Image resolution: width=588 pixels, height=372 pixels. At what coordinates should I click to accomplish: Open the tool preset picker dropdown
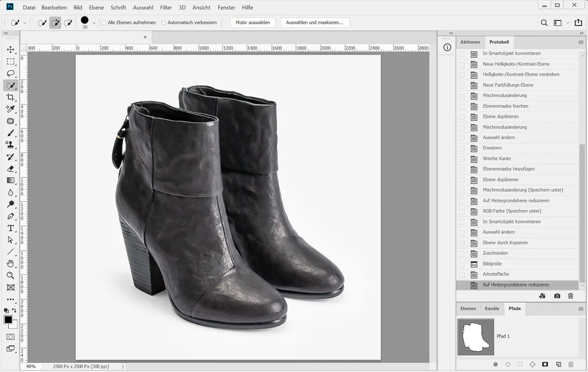coord(25,23)
